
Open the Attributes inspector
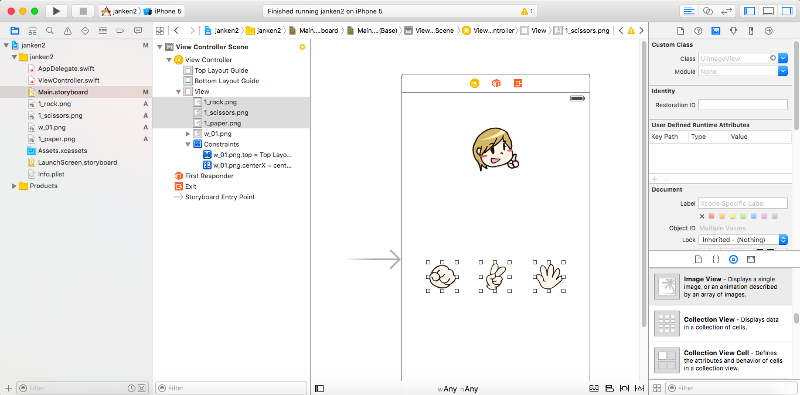click(x=733, y=31)
